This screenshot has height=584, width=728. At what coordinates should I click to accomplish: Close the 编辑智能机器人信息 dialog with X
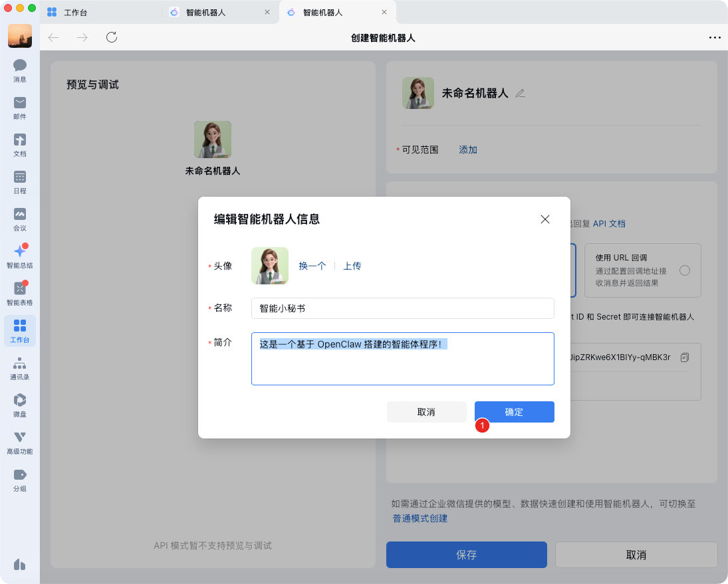point(545,219)
